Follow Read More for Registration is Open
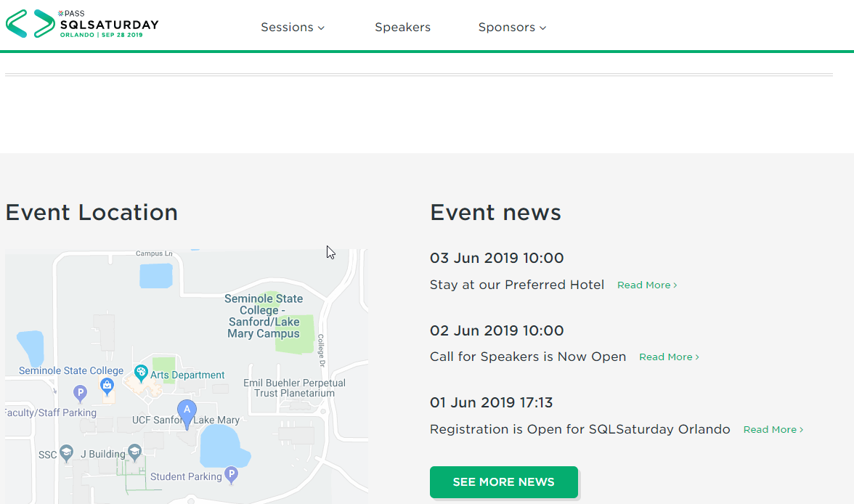 point(773,430)
